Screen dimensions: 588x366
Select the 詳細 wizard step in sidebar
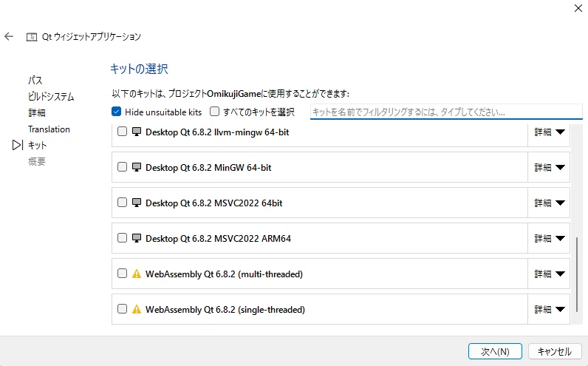[37, 112]
